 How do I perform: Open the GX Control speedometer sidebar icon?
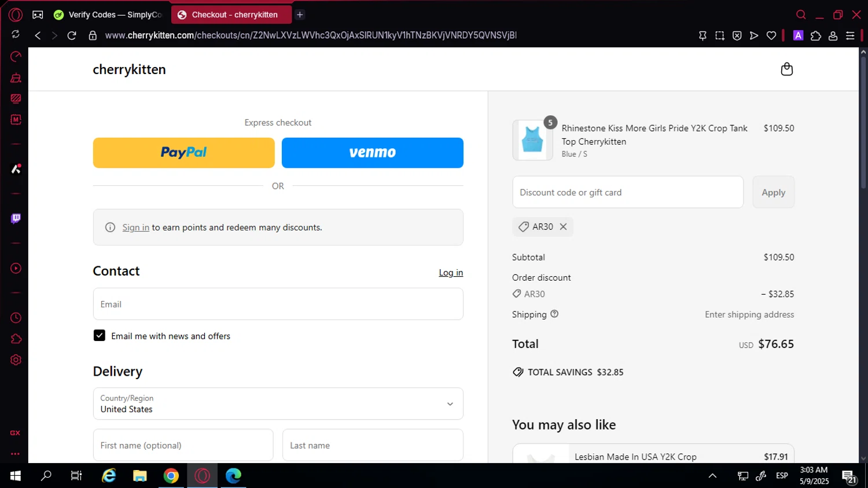[x=16, y=56]
